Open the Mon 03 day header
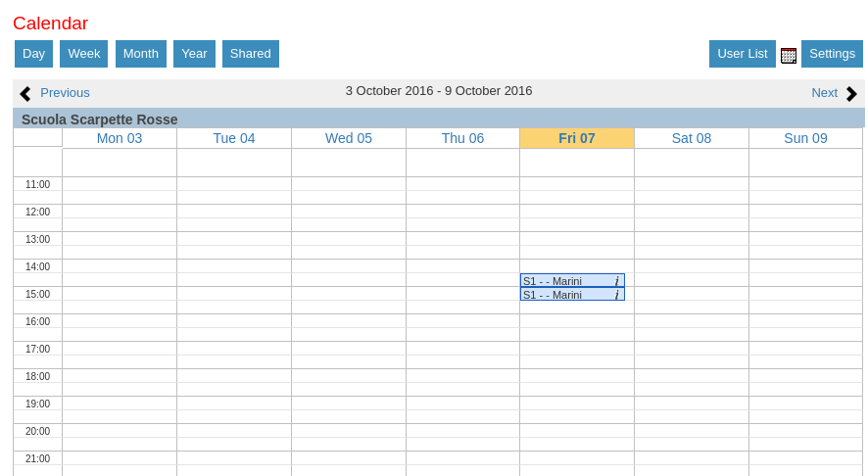Viewport: 868px width, 476px height. (120, 138)
